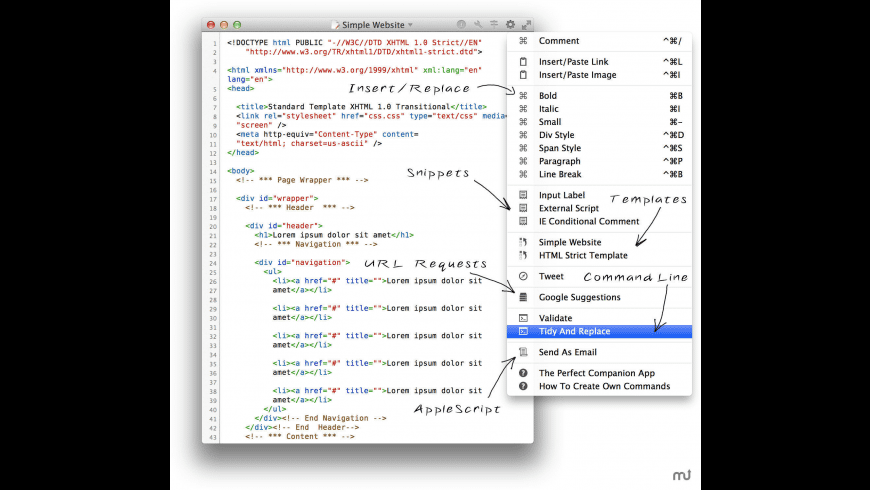Open the Simple Website title dropdown arrow

pyautogui.click(x=411, y=25)
